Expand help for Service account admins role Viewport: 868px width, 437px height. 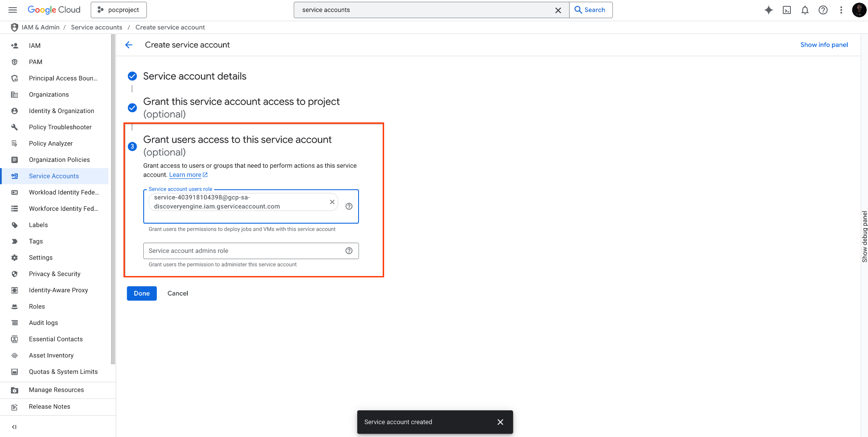[x=349, y=251]
